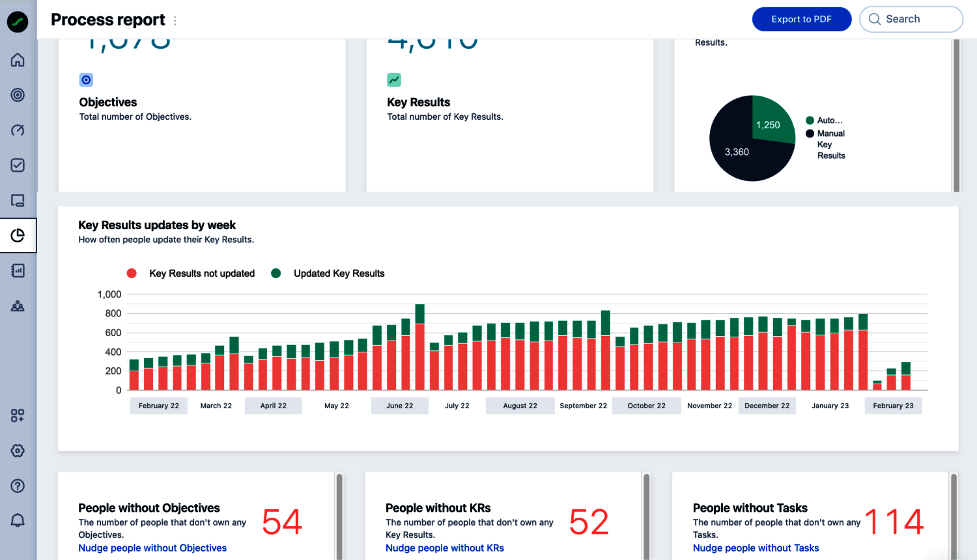Viewport: 977px width, 560px height.
Task: Open the Tasks checkmark icon in the sidebar
Action: (x=18, y=165)
